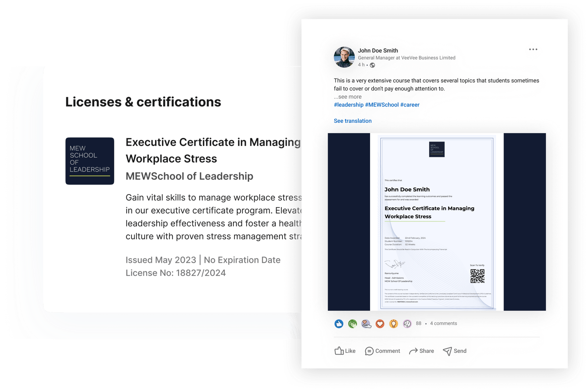Screen dimensions: 588x390
Task: Click the See translation link
Action: [352, 121]
